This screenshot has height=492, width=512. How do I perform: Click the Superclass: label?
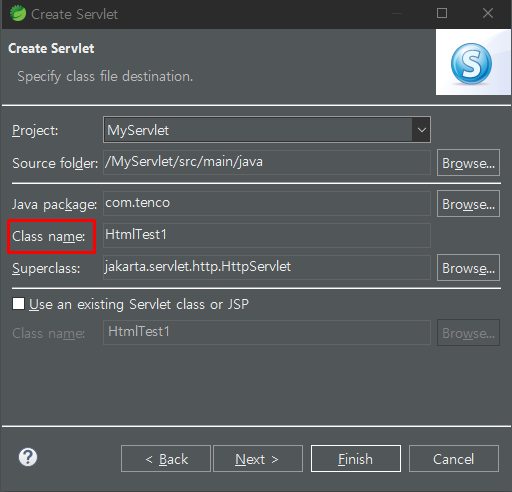pos(46,268)
